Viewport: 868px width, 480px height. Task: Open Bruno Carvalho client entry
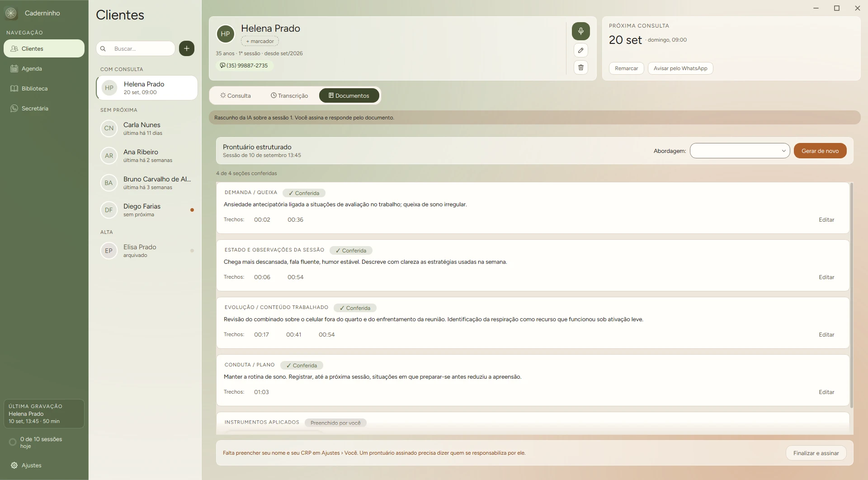point(147,183)
